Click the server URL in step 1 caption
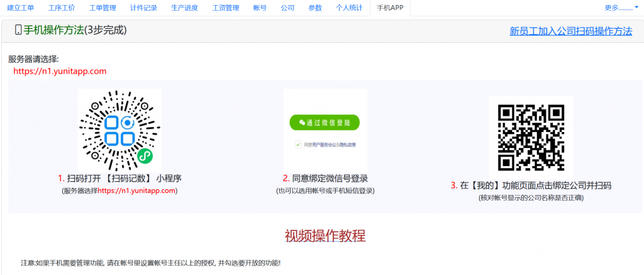644x275 pixels. coord(136,191)
